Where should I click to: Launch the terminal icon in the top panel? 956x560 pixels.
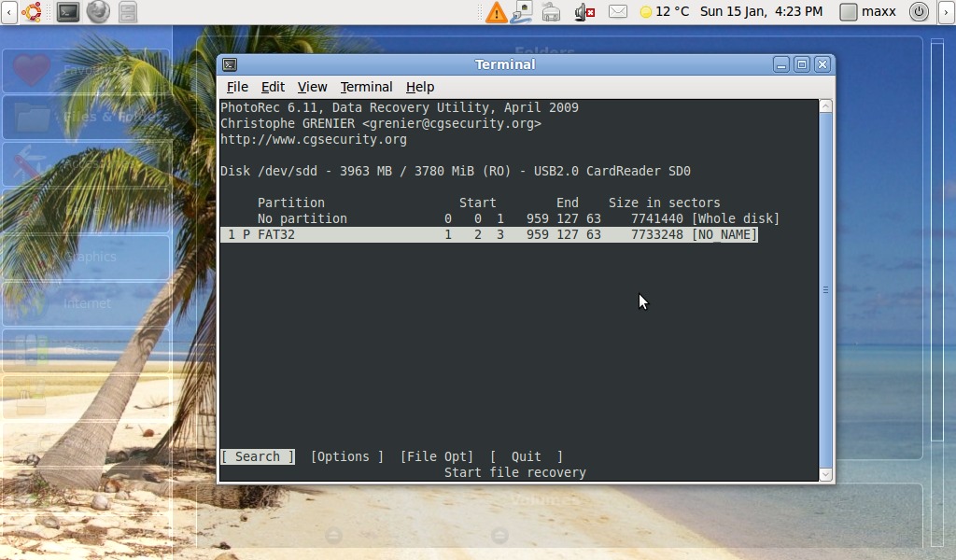click(x=67, y=11)
